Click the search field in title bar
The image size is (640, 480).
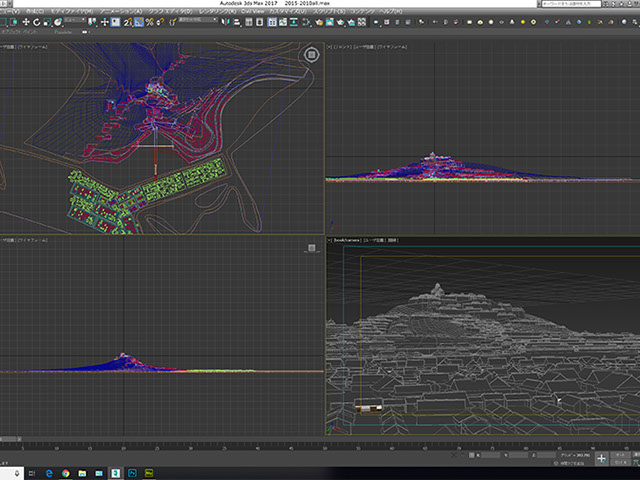click(570, 4)
